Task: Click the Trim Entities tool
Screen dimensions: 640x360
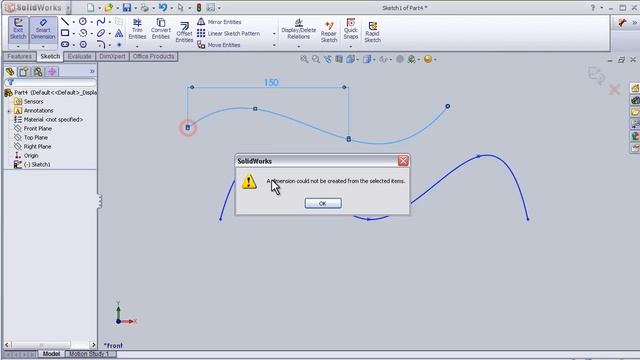Action: pos(137,29)
